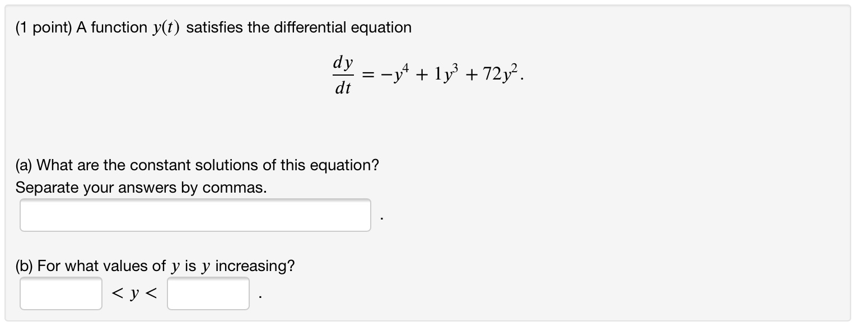Click the word 'increasing?' in part (b)
Viewport: 868px width, 322px height.
[255, 267]
